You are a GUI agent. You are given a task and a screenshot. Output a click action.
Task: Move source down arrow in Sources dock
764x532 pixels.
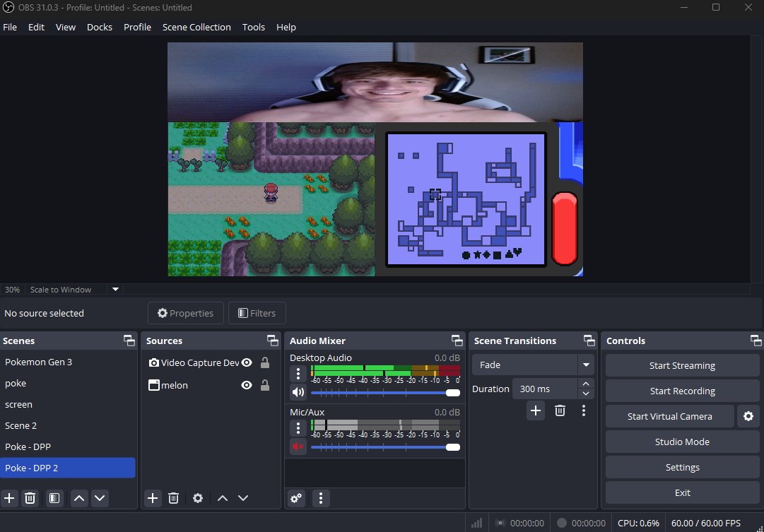pos(242,498)
